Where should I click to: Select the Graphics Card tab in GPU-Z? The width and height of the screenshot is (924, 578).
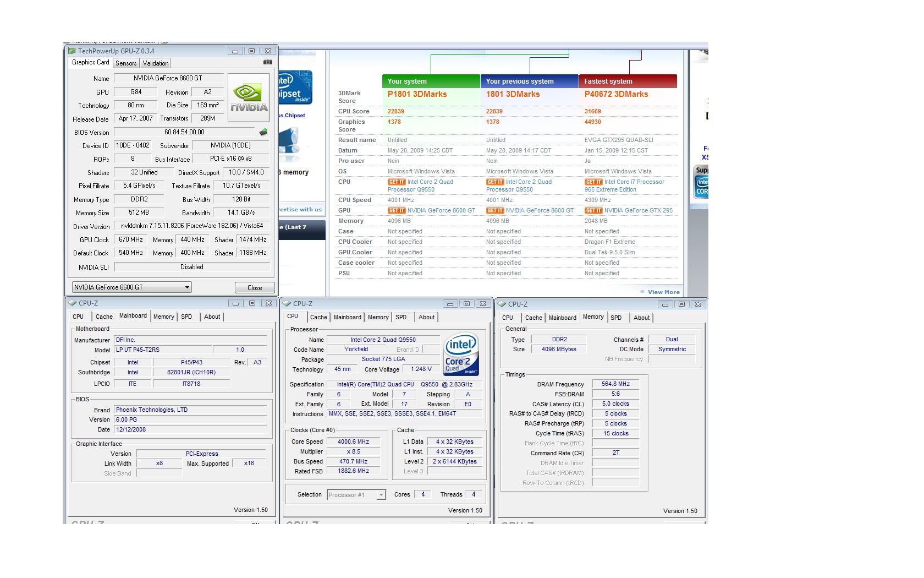[91, 62]
